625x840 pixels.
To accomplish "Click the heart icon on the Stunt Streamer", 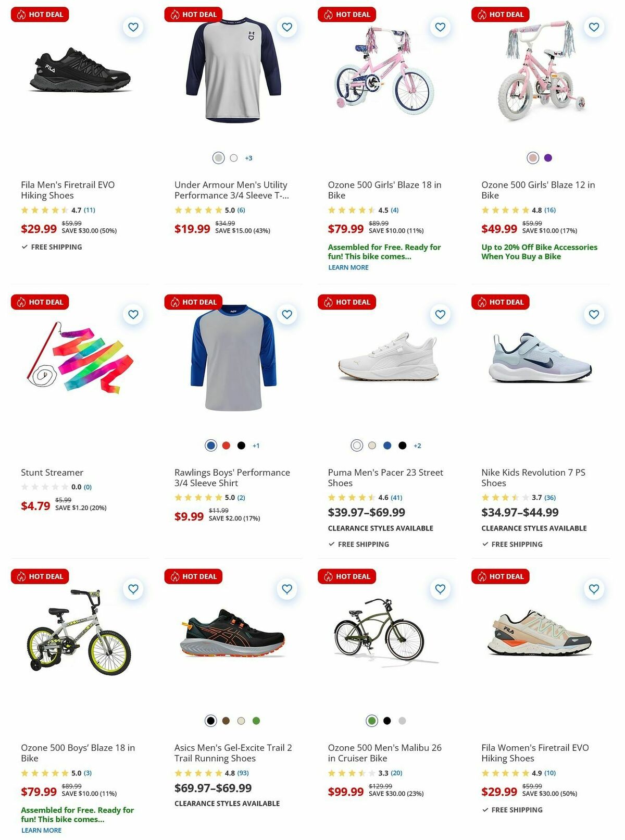I will [x=133, y=314].
